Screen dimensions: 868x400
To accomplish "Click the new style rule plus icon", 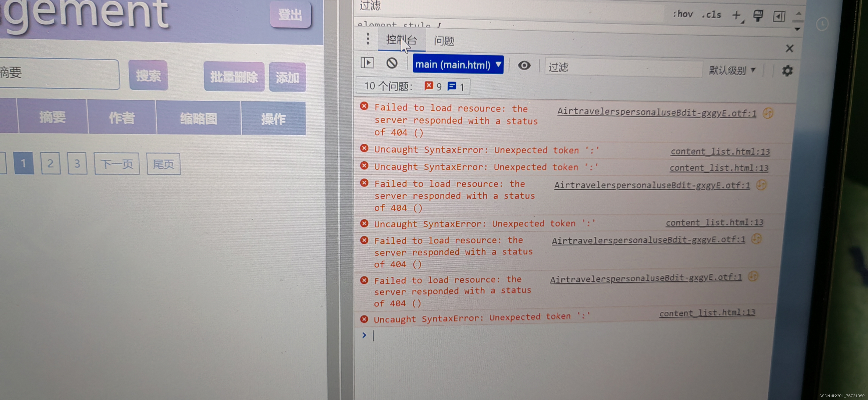I will coord(737,15).
